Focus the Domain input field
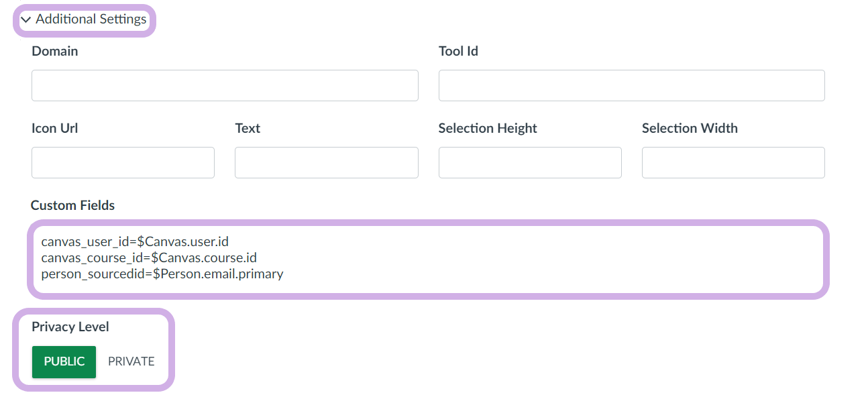This screenshot has width=868, height=397. tap(225, 86)
